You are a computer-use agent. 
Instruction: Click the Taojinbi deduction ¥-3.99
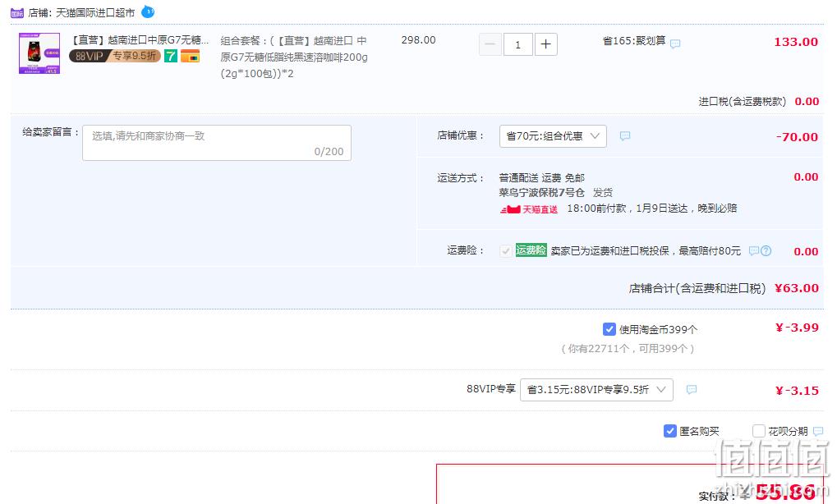coord(797,328)
